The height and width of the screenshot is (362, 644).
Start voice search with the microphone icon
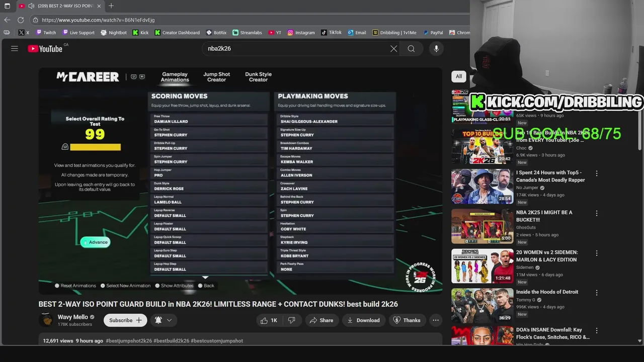(x=436, y=48)
